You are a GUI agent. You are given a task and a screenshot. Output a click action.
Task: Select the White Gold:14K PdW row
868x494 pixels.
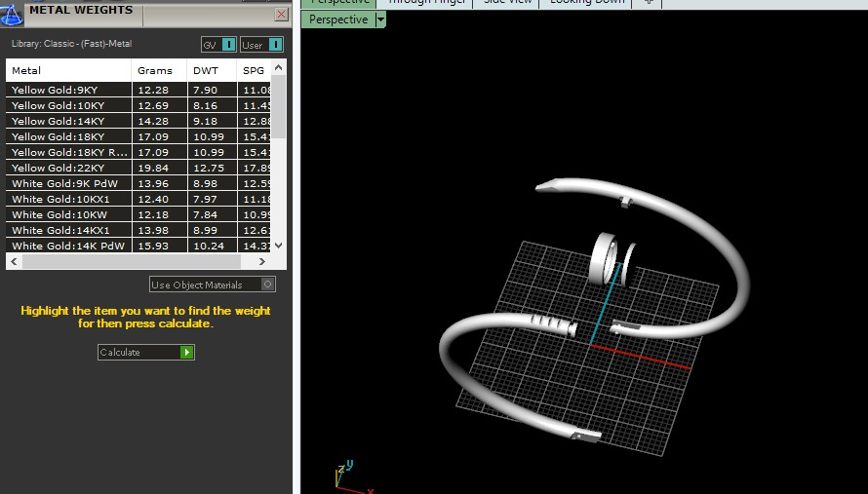tap(138, 246)
